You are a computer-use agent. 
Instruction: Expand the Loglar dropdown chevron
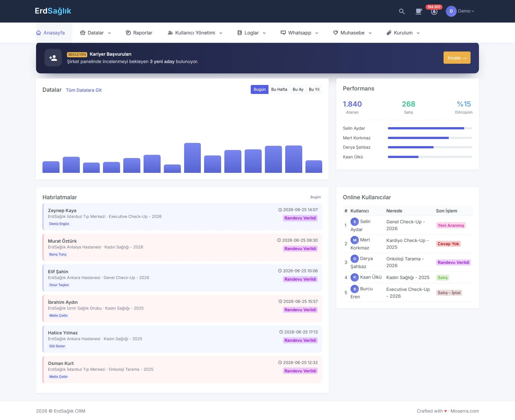coord(264,33)
